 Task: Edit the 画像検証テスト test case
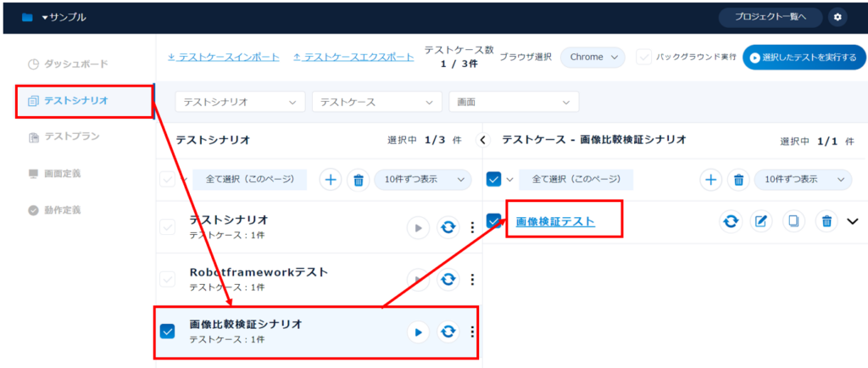point(761,221)
